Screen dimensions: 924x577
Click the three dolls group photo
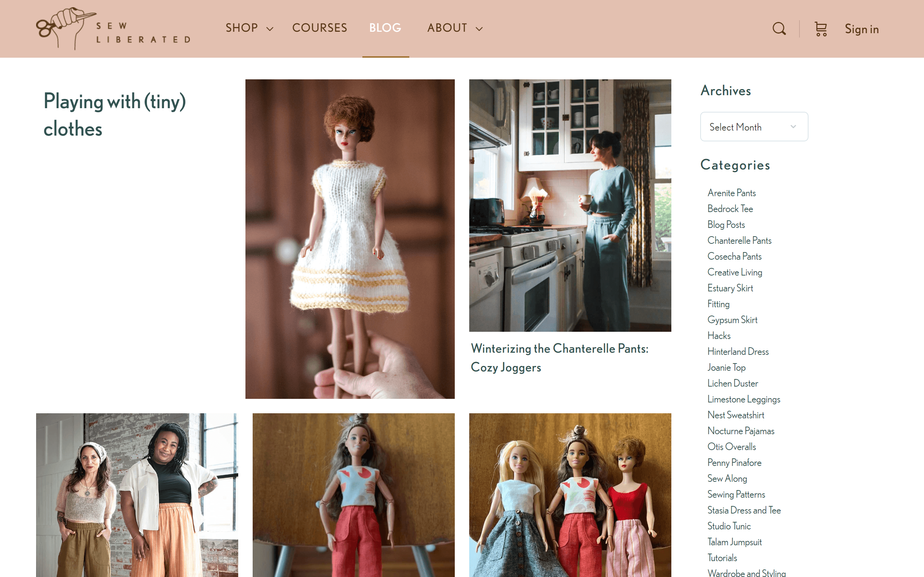[570, 494]
